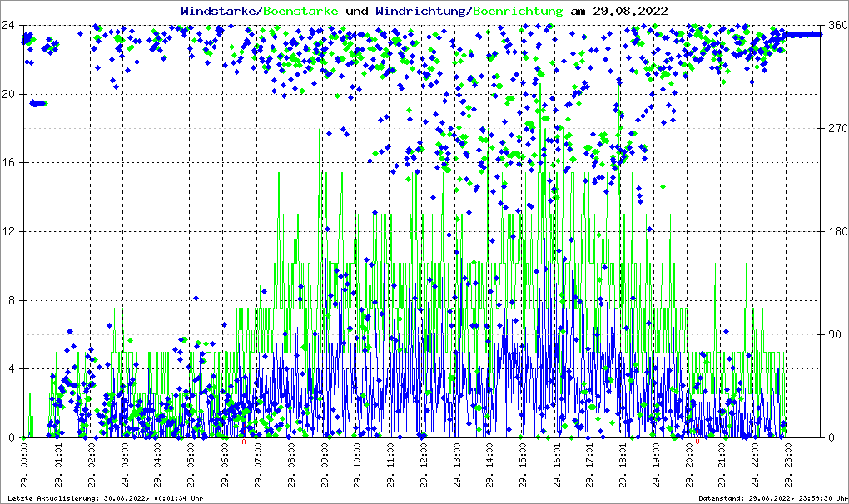Click the "8" label on the wind speed axis

click(12, 300)
